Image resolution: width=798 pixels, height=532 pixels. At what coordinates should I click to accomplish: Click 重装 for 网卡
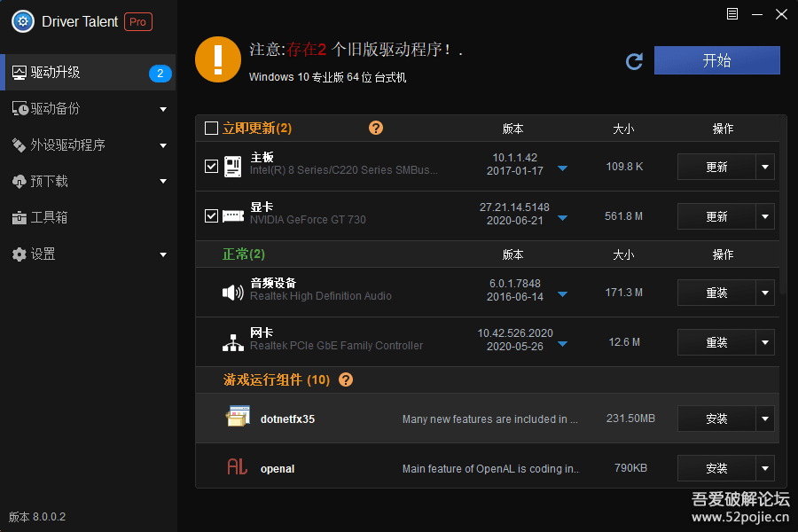tap(716, 342)
